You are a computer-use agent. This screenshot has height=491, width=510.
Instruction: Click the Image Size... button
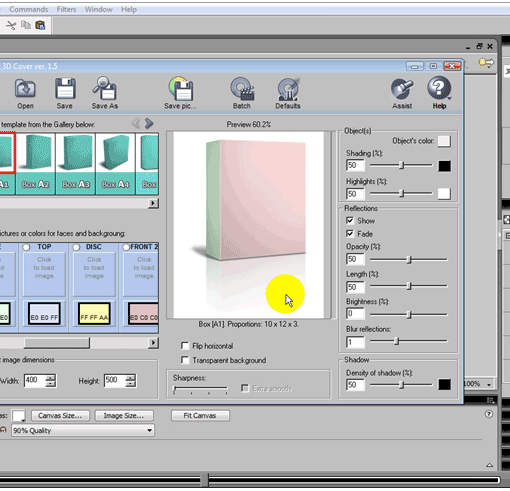pyautogui.click(x=124, y=416)
